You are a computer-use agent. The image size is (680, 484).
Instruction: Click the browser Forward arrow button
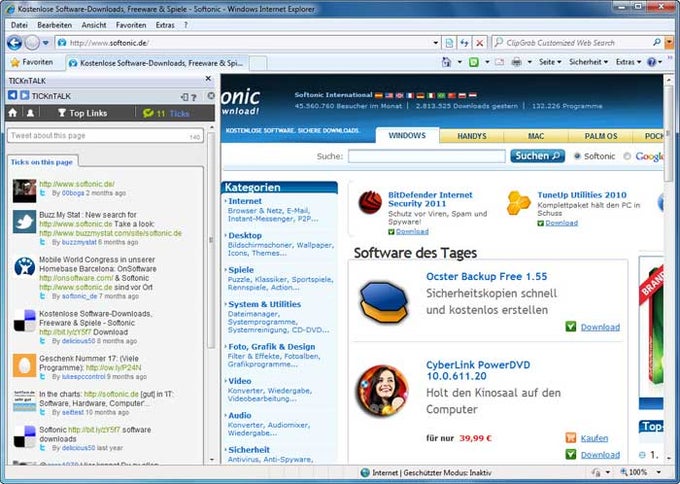click(32, 43)
